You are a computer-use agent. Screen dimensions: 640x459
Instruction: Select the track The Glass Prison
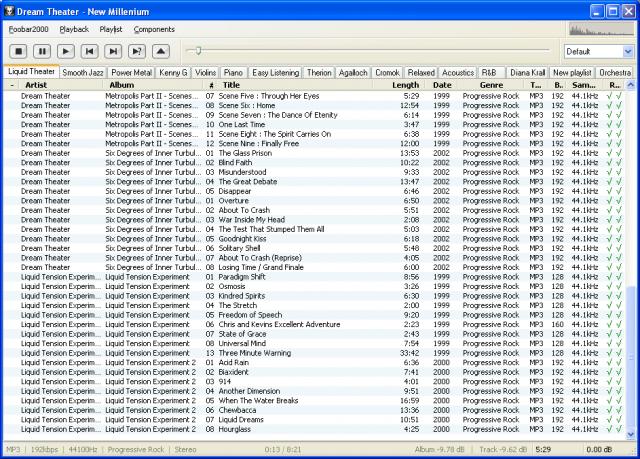[243, 153]
